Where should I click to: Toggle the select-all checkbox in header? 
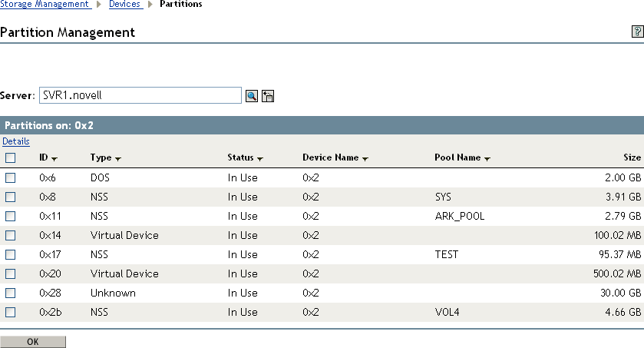[x=10, y=158]
